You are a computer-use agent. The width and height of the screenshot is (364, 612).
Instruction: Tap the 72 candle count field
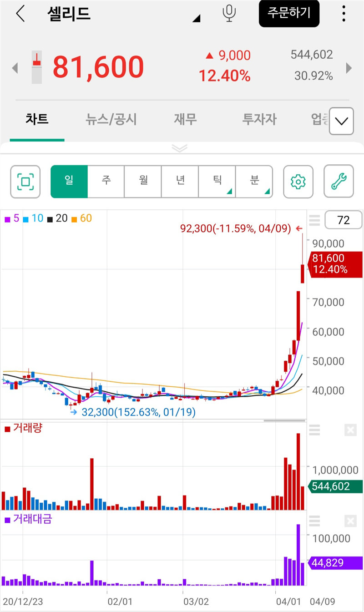344,221
